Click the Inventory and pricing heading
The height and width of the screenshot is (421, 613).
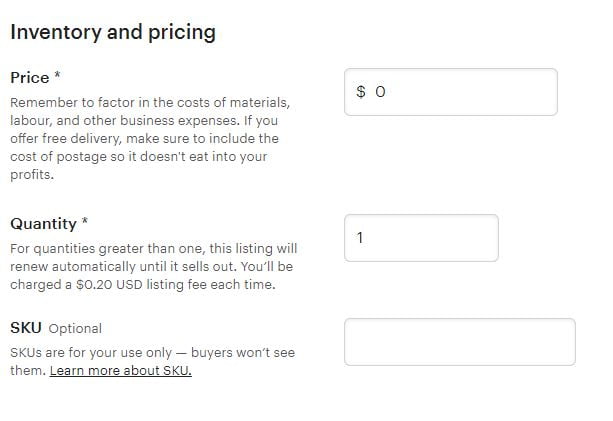(x=112, y=32)
